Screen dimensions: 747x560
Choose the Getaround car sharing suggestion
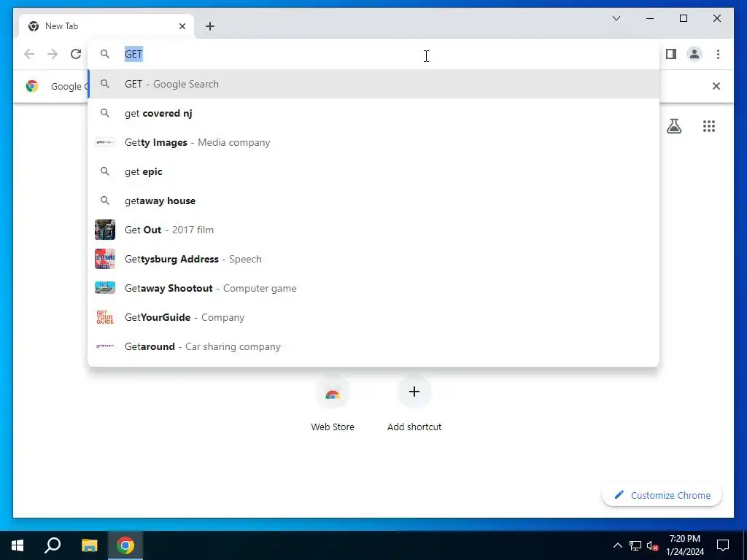(374, 346)
